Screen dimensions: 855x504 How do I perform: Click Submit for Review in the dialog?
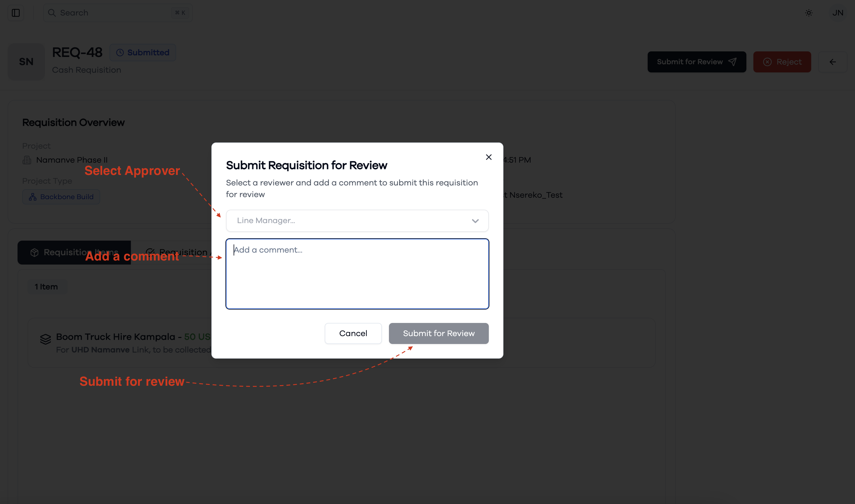439,333
